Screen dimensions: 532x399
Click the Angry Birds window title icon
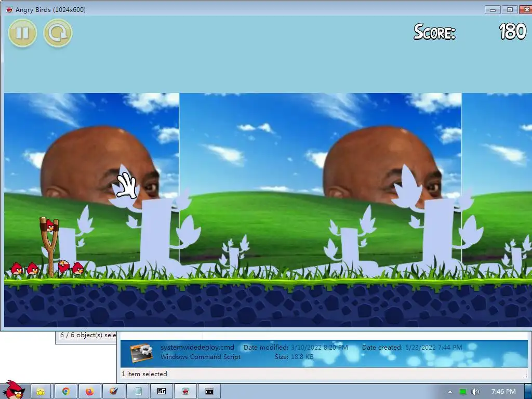pyautogui.click(x=9, y=9)
